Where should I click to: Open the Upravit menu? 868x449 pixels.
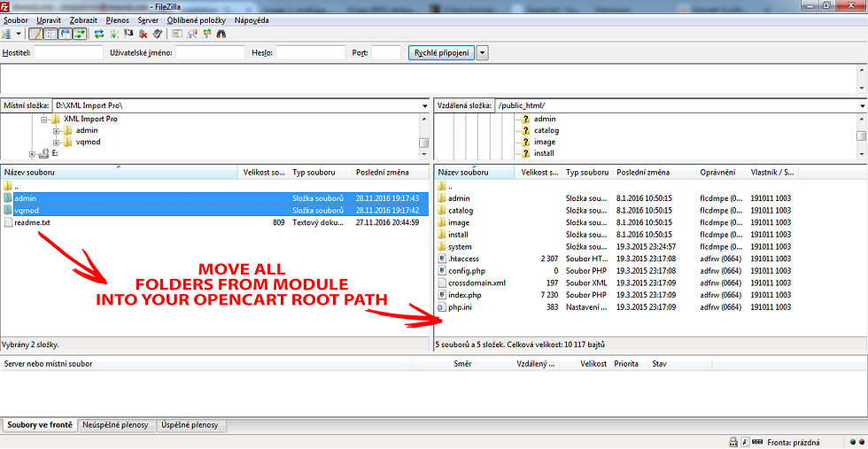pos(49,20)
